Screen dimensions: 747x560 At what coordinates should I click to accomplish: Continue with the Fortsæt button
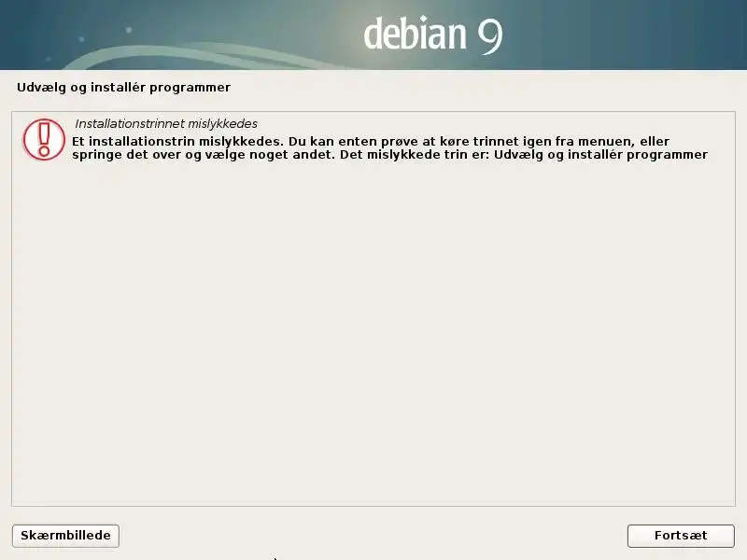coord(681,536)
